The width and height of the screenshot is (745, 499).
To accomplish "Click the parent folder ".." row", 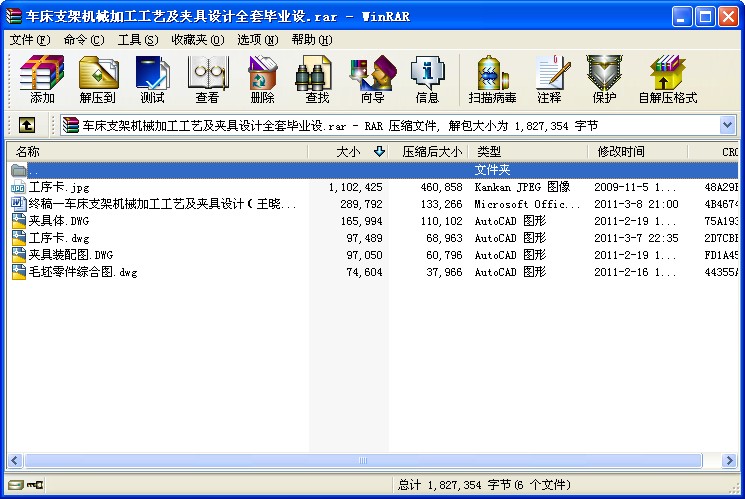I will pos(372,170).
